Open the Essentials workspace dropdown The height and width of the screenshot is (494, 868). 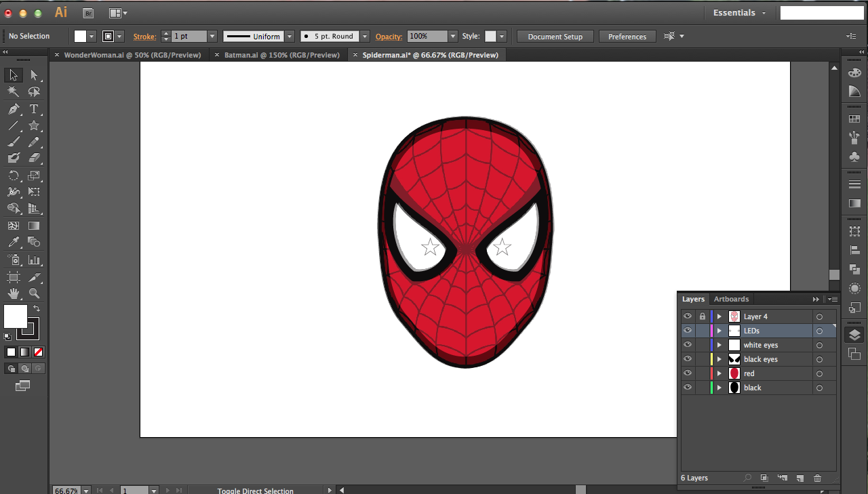(x=739, y=13)
